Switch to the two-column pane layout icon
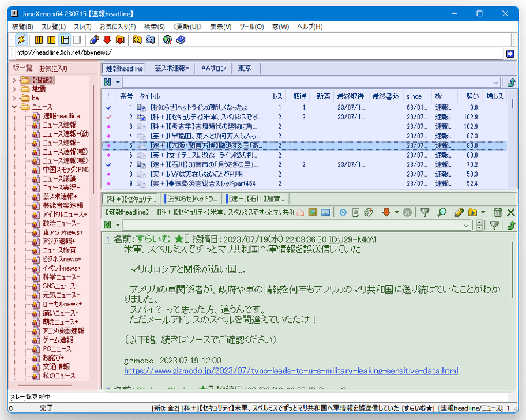 point(51,40)
